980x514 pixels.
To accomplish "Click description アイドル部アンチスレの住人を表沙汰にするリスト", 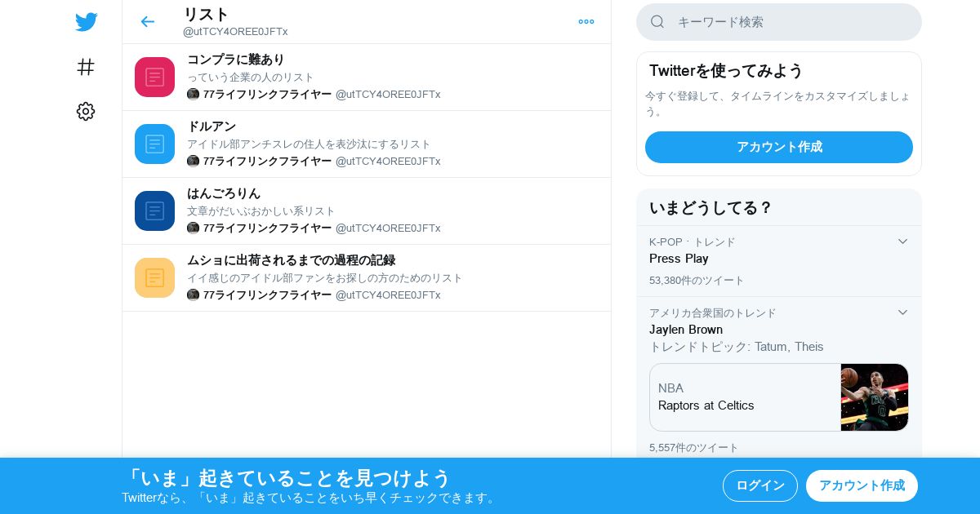I will (309, 144).
